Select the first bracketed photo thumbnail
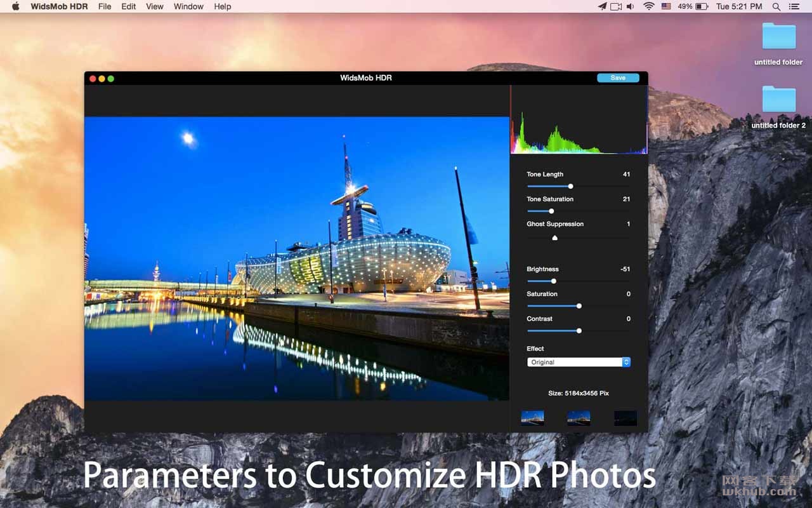 tap(532, 418)
